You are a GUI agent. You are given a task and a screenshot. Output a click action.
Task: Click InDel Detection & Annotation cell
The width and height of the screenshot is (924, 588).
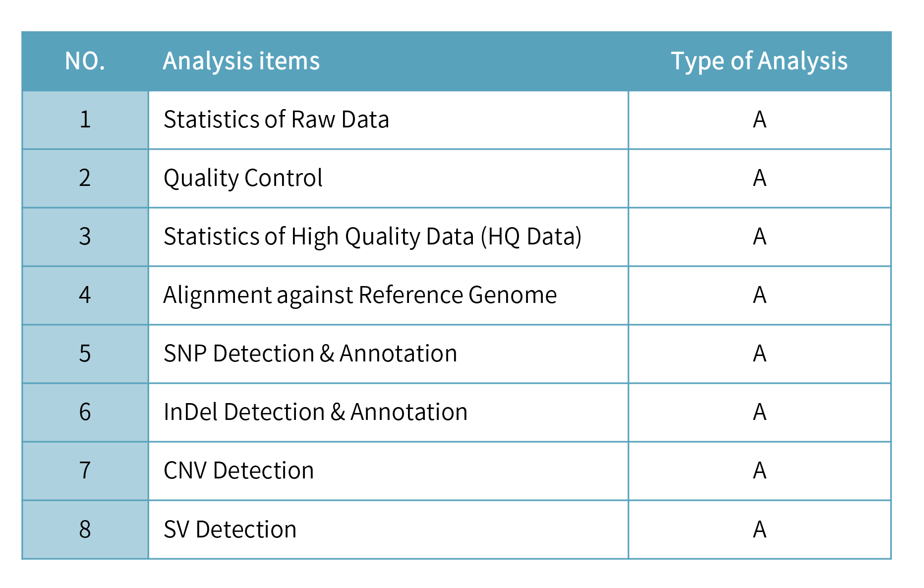click(x=315, y=412)
